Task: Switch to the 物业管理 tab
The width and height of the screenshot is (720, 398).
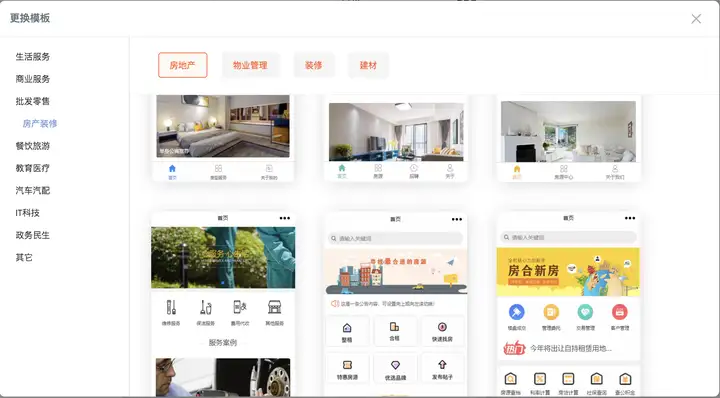Action: tap(250, 65)
